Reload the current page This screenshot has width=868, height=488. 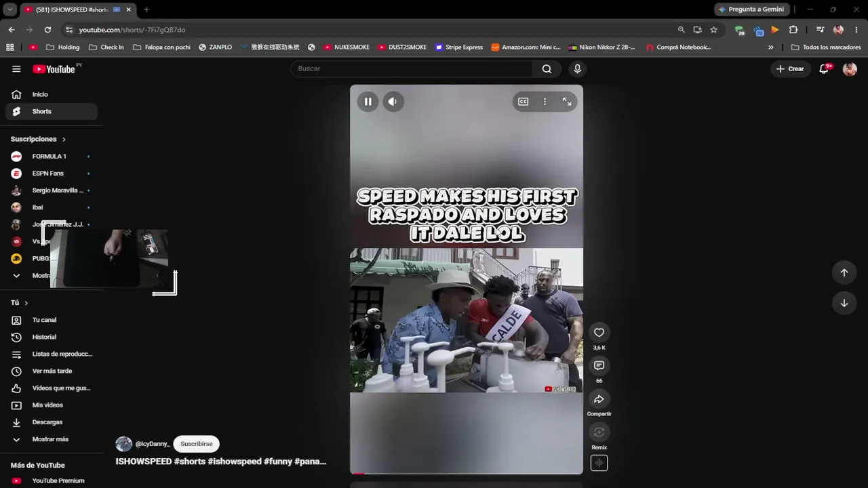(47, 30)
